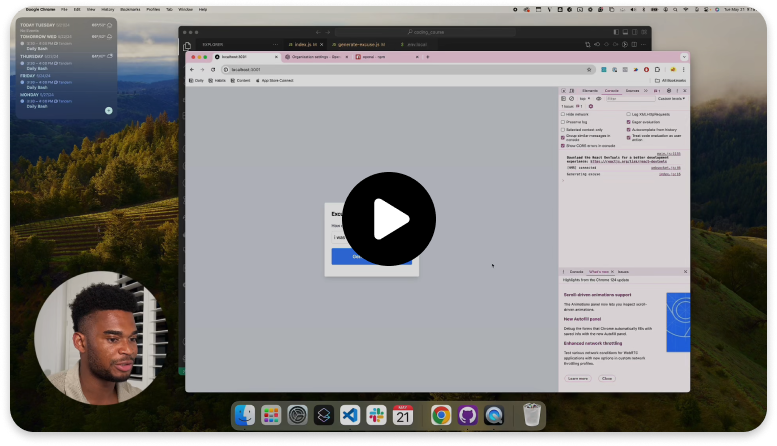Open Launchpad from the dock
777x446 pixels.
pos(271,415)
